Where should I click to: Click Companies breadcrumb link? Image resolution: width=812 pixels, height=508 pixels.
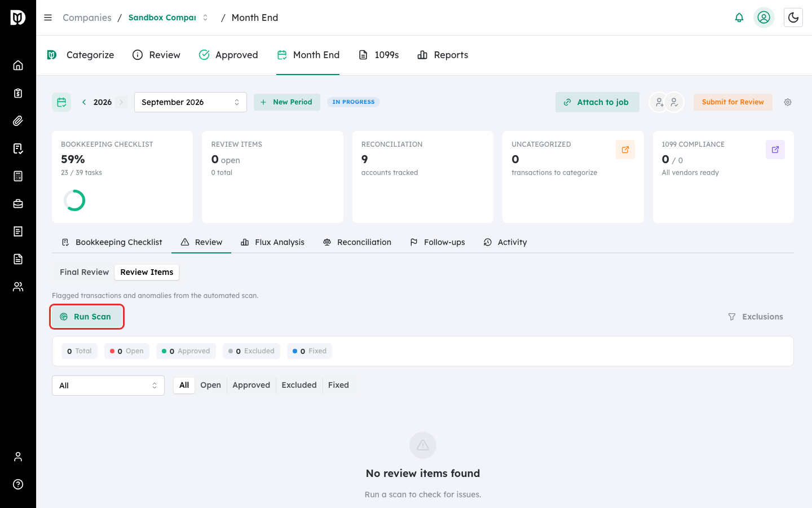click(x=87, y=17)
